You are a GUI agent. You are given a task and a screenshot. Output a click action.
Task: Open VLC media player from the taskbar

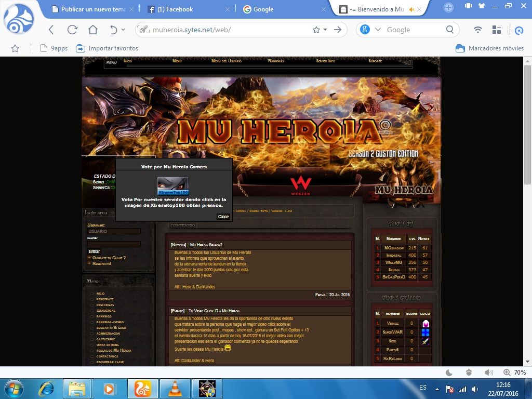coord(175,389)
